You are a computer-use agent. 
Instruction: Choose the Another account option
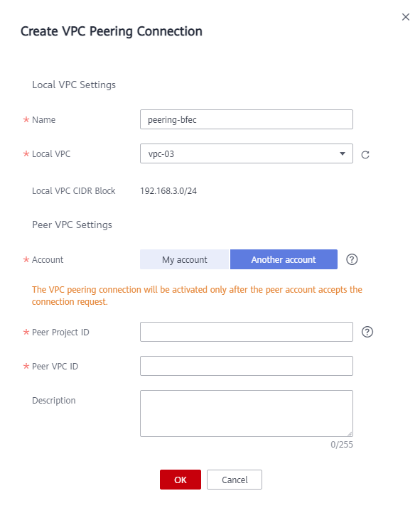pyautogui.click(x=284, y=259)
